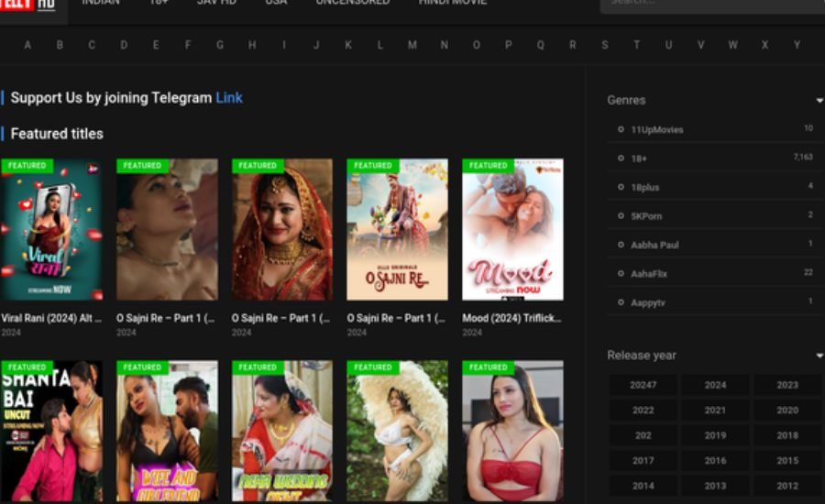Pick letter K in alphabet index

click(348, 45)
